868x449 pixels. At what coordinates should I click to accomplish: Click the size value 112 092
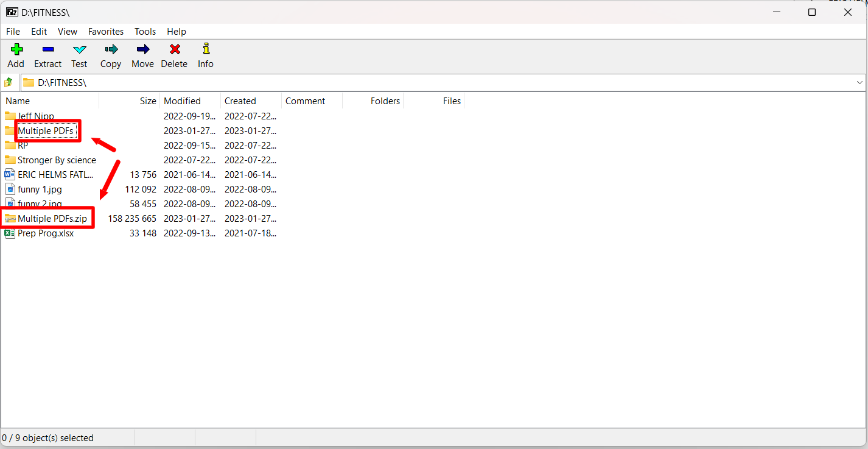pos(141,189)
